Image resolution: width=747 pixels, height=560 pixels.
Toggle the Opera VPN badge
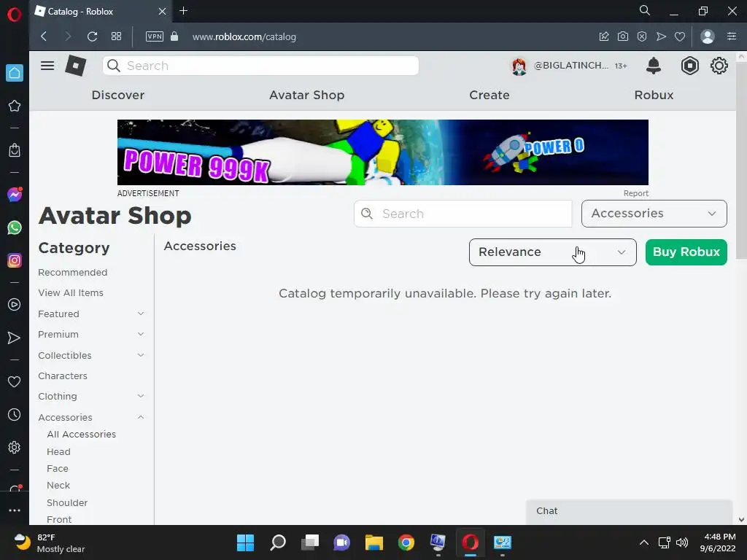(x=155, y=36)
